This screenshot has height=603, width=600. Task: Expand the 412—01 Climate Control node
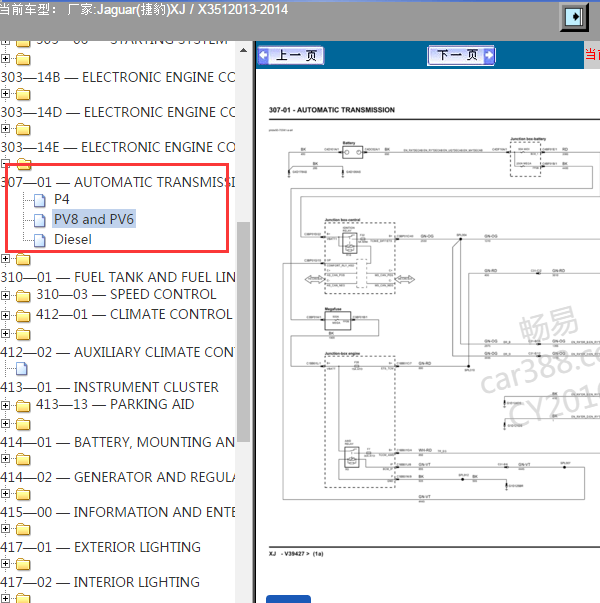click(x=5, y=315)
